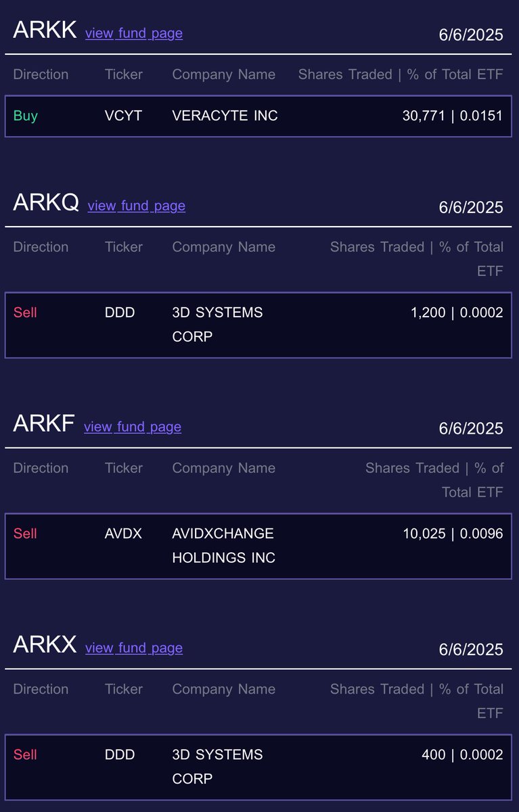The image size is (519, 812).
Task: Open ARKF view fund page link
Action: tap(133, 427)
